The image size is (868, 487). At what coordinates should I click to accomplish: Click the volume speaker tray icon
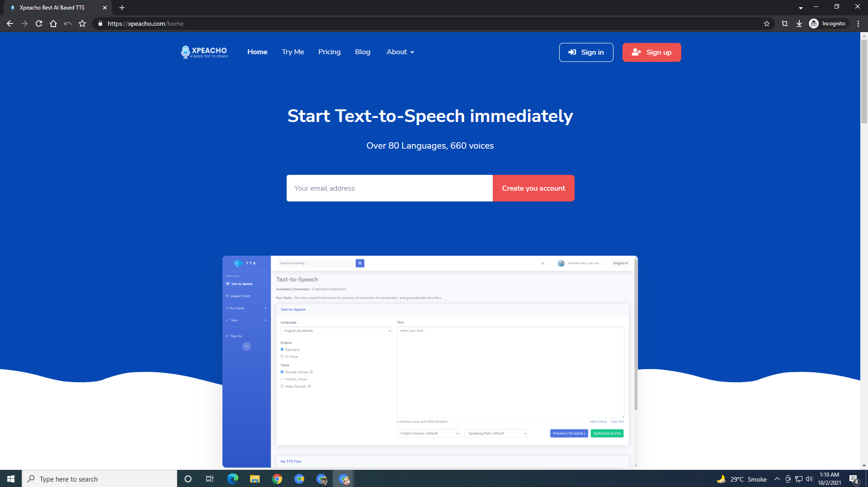pos(809,479)
